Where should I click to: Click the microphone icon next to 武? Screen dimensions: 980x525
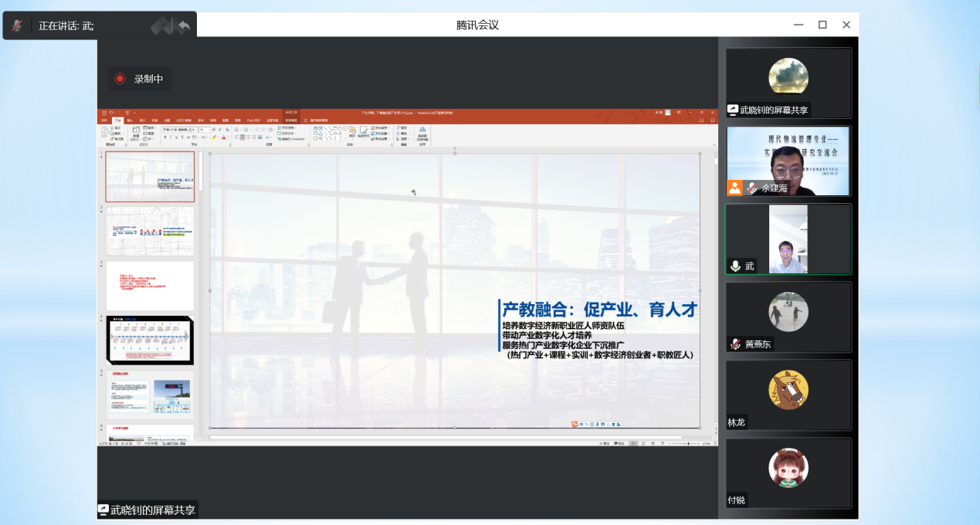tap(735, 266)
